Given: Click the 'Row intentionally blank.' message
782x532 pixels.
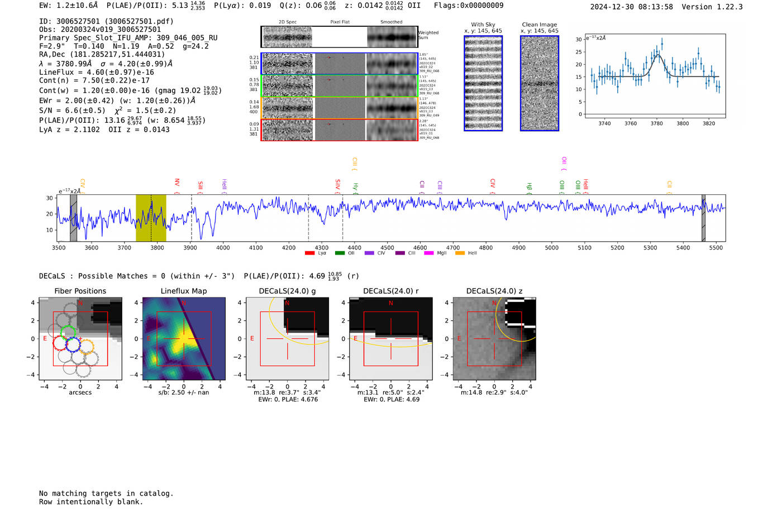Looking at the screenshot, I should click(91, 502).
